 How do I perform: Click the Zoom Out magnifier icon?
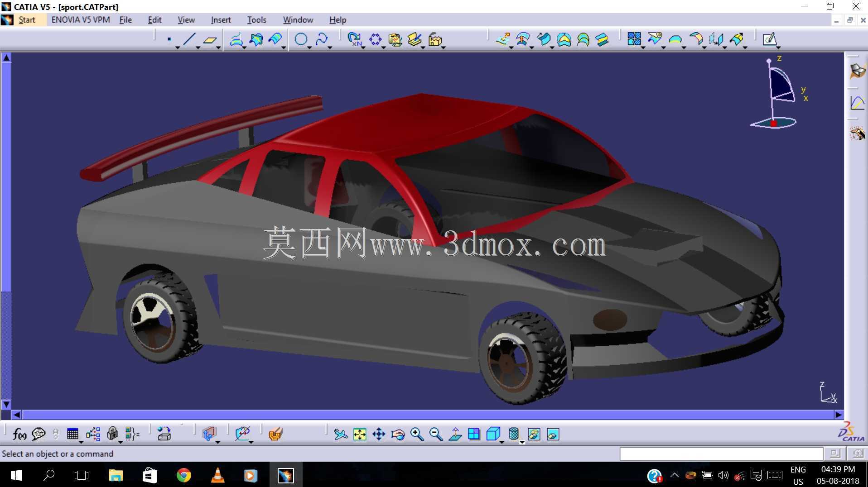click(x=436, y=434)
